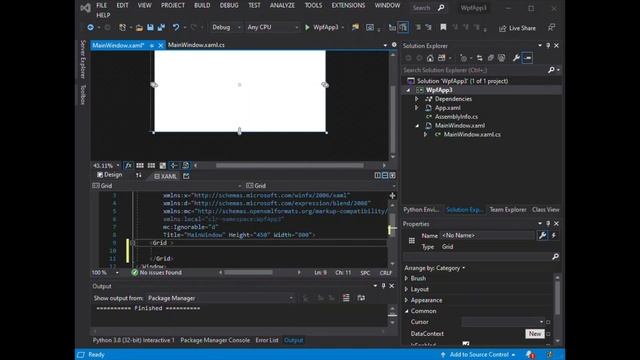Switch to the Team Explorer tab
The height and width of the screenshot is (360, 640).
[508, 210]
